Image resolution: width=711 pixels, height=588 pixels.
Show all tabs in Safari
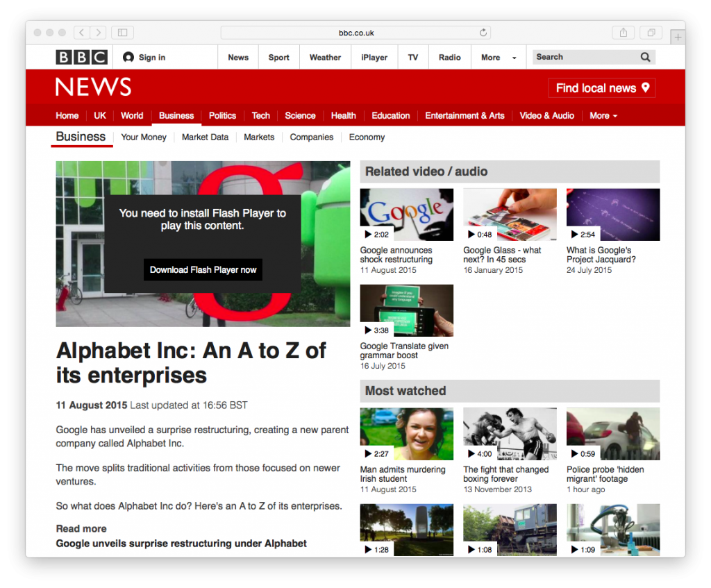pyautogui.click(x=651, y=33)
